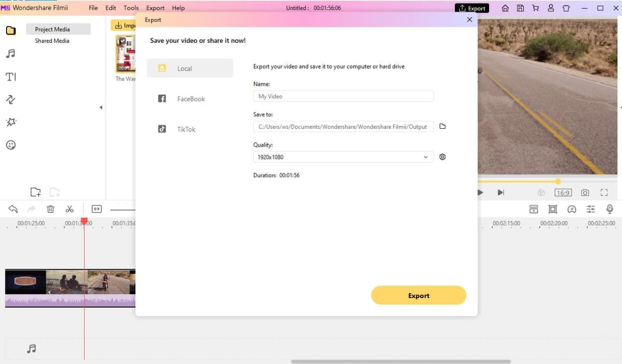Viewport: 622px width, 364px height.
Task: Select Shared Media in the tree
Action: [52, 41]
